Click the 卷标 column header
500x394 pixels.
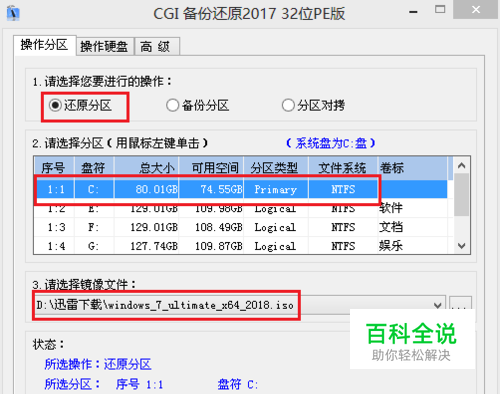[413, 168]
